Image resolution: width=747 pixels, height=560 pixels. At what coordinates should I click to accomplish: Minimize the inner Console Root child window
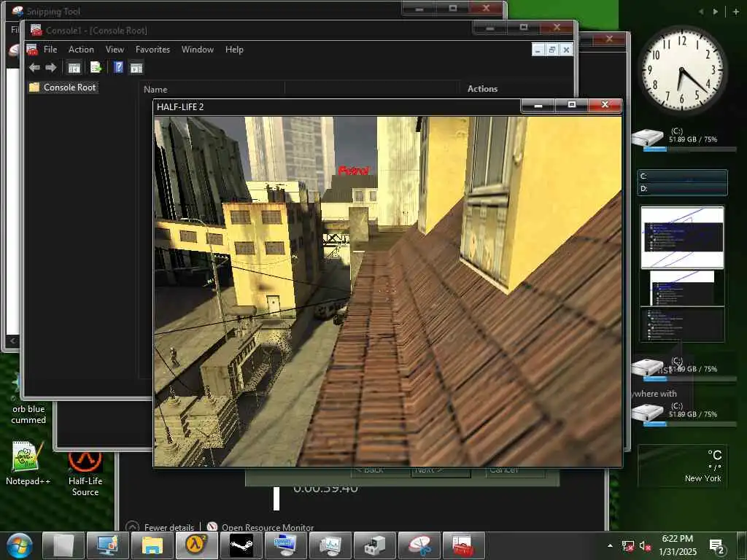(x=538, y=50)
